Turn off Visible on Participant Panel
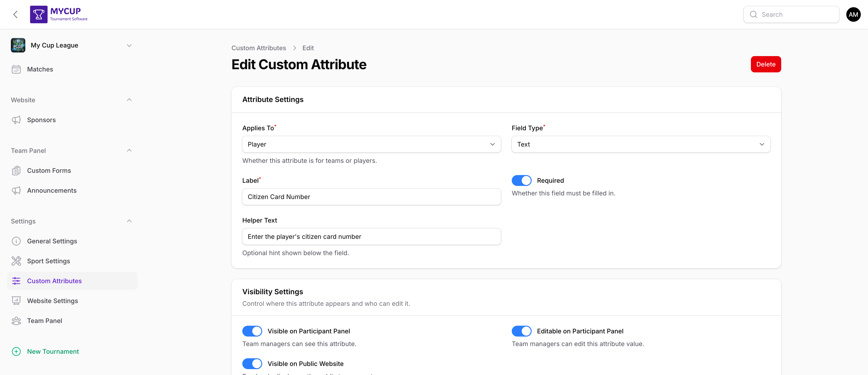868x375 pixels. click(252, 331)
